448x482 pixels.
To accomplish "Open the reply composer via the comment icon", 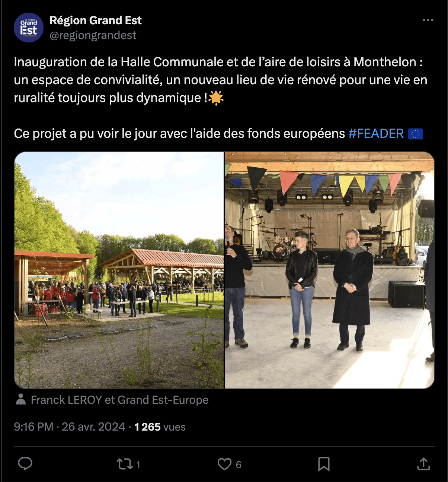I will (25, 464).
